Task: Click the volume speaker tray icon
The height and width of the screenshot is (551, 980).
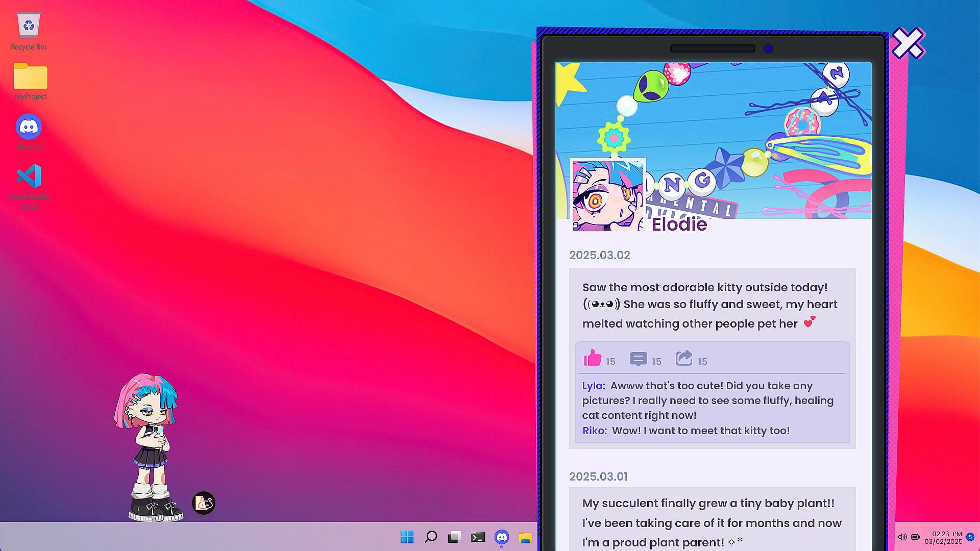Action: (902, 537)
